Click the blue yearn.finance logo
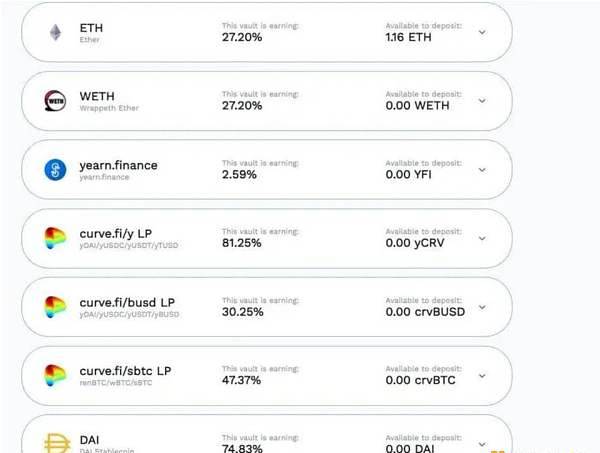Image resolution: width=600 pixels, height=453 pixels. click(x=55, y=169)
